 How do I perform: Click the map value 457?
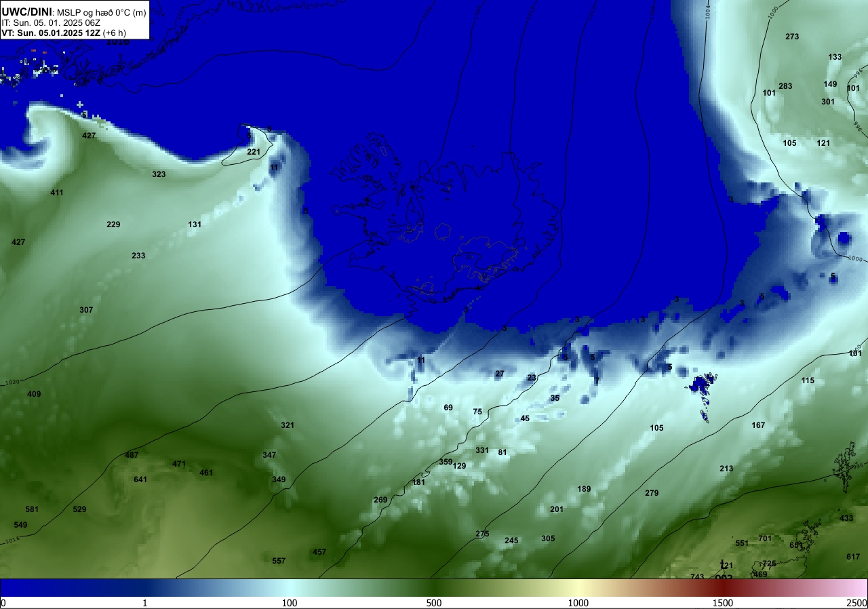(x=319, y=552)
